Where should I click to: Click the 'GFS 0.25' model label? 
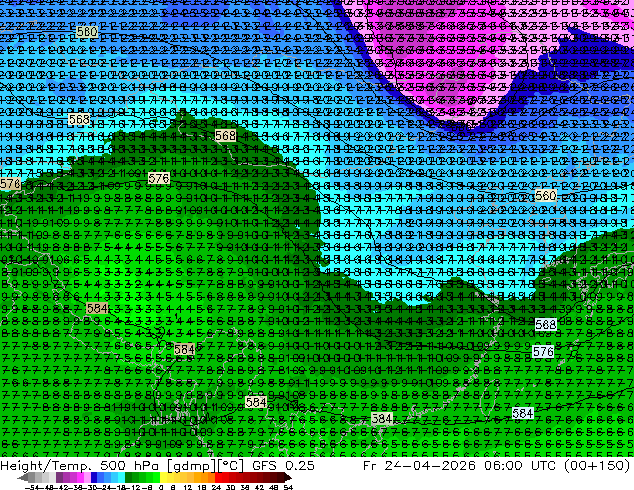point(283,466)
